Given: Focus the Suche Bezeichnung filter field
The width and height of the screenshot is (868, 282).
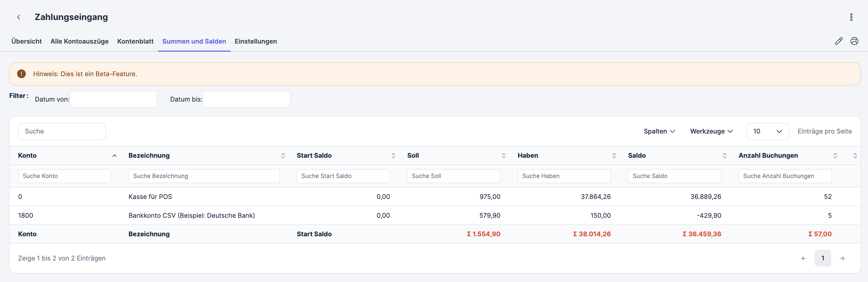Looking at the screenshot, I should click(204, 176).
